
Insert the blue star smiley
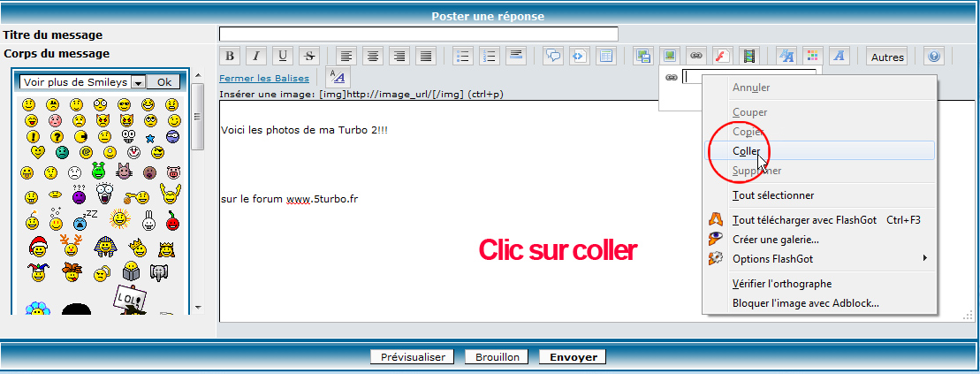coord(150,137)
